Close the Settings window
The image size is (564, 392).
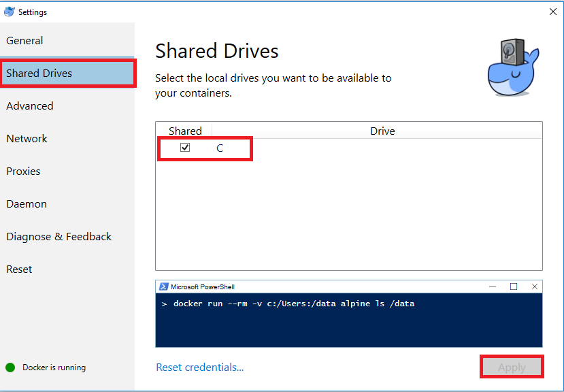coord(553,12)
